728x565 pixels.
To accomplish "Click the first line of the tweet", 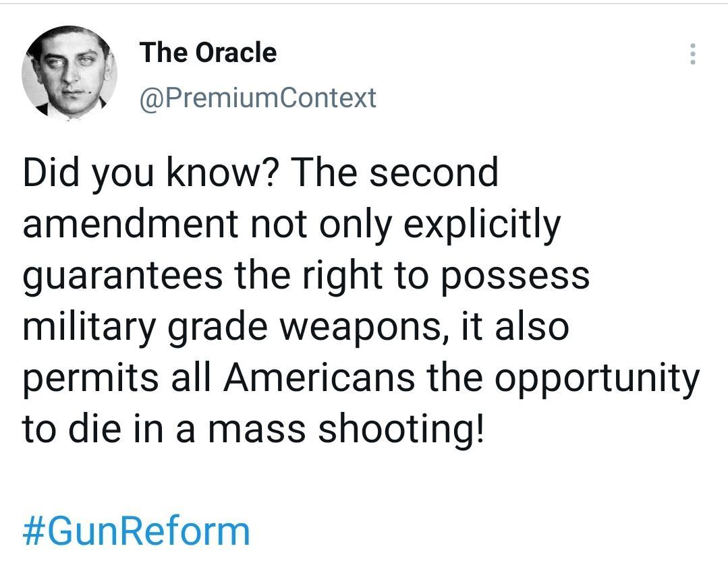I will 262,171.
